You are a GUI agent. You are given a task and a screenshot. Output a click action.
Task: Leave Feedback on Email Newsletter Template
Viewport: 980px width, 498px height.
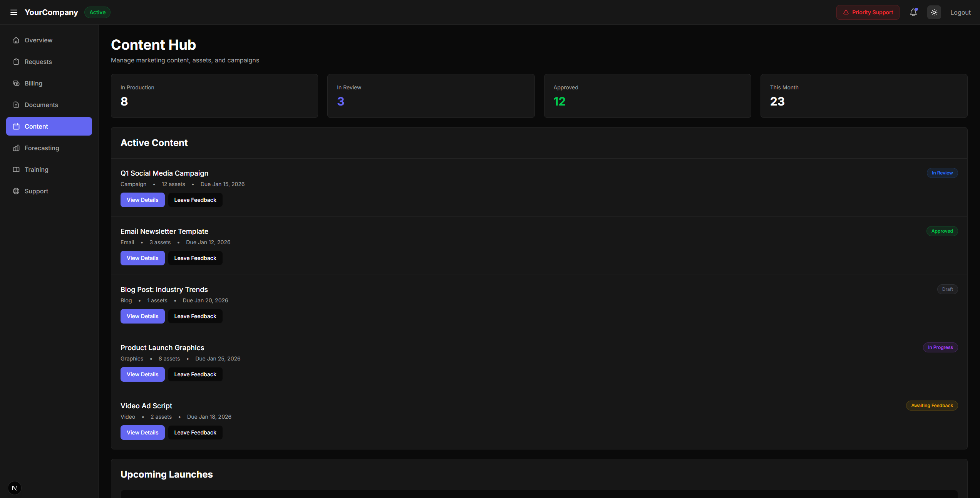[195, 258]
